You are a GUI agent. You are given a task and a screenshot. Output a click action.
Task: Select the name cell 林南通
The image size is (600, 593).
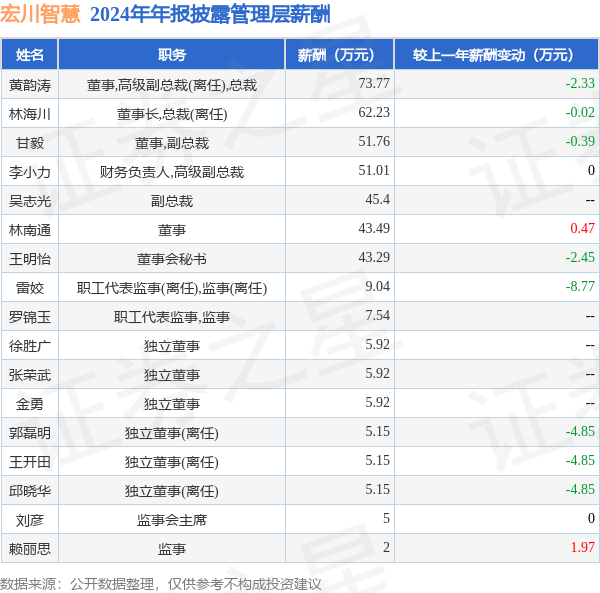pyautogui.click(x=29, y=230)
